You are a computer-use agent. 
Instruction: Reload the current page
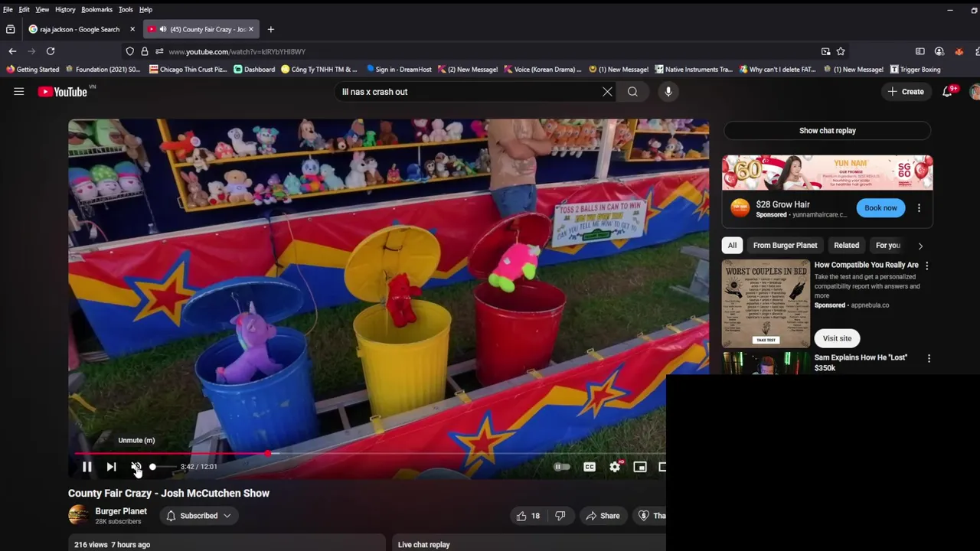[x=51, y=51]
